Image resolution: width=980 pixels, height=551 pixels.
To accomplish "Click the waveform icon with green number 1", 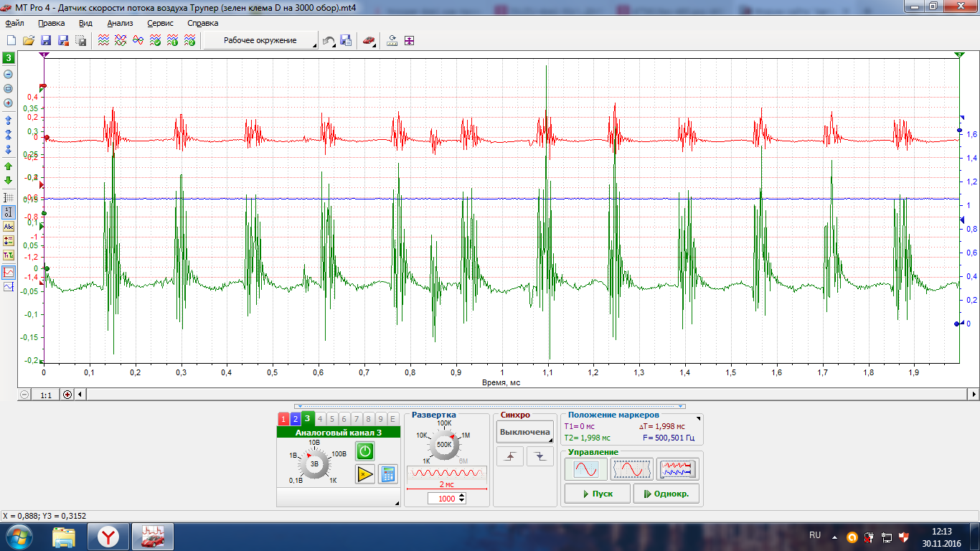I will coord(172,41).
